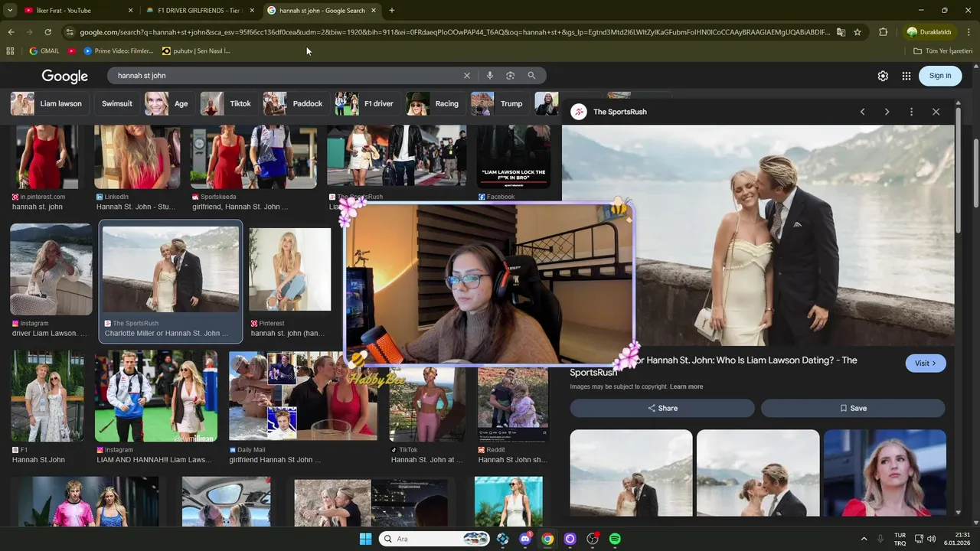Click the Sign in button
Image resolution: width=980 pixels, height=551 pixels.
(x=940, y=76)
